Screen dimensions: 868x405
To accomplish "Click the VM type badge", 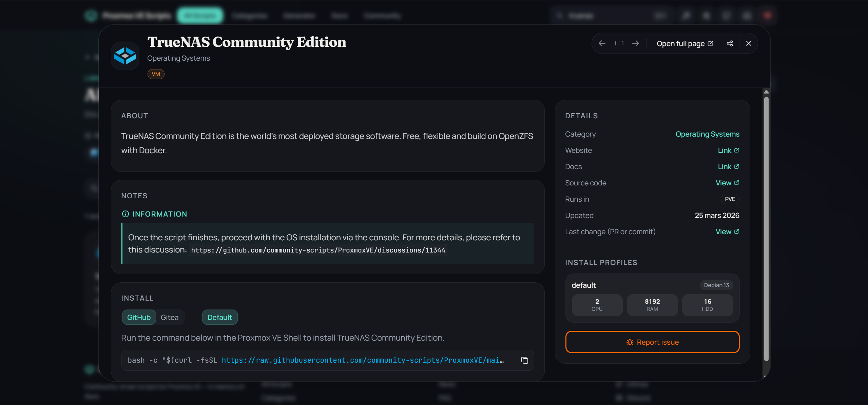I will pos(156,74).
